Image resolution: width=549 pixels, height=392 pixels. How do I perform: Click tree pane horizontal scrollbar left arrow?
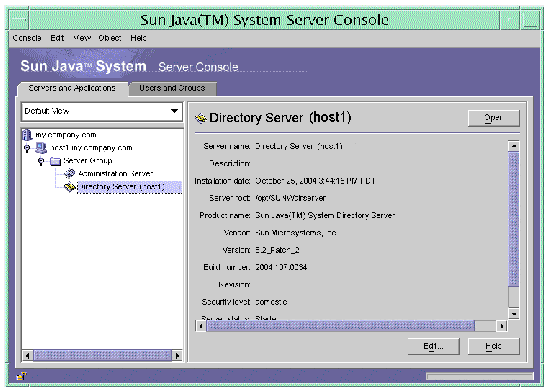click(x=27, y=356)
